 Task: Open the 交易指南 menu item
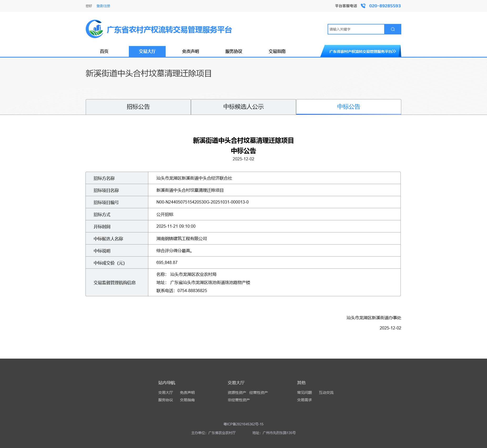[x=277, y=51]
